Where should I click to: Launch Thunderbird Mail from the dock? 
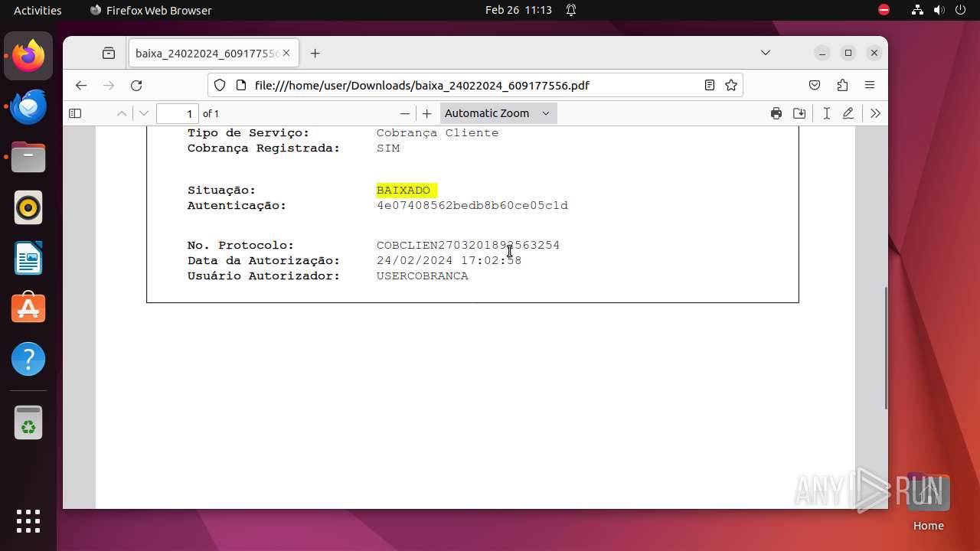[x=28, y=106]
